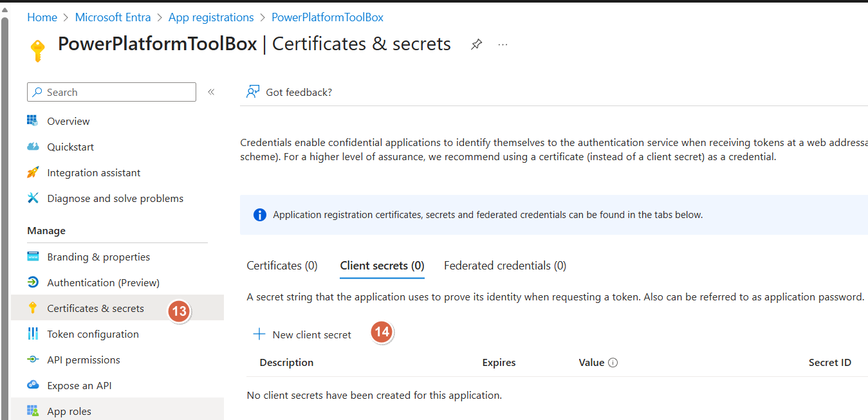This screenshot has height=420, width=868.
Task: Open the more options ellipsis menu
Action: pyautogui.click(x=502, y=44)
